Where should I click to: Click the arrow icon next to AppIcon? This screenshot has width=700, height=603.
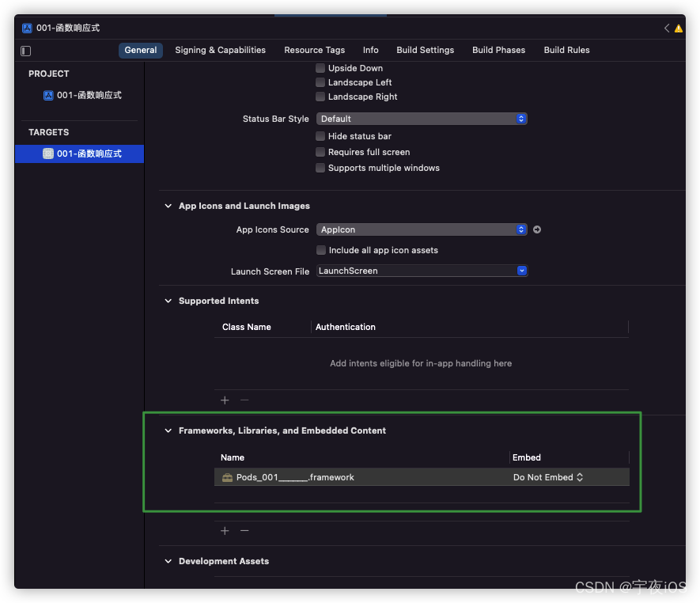pyautogui.click(x=537, y=229)
